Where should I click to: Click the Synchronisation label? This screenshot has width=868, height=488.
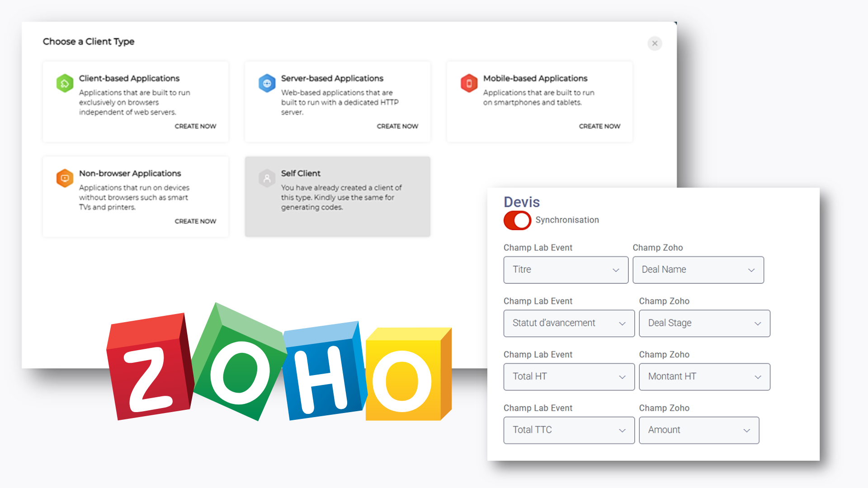click(x=567, y=220)
